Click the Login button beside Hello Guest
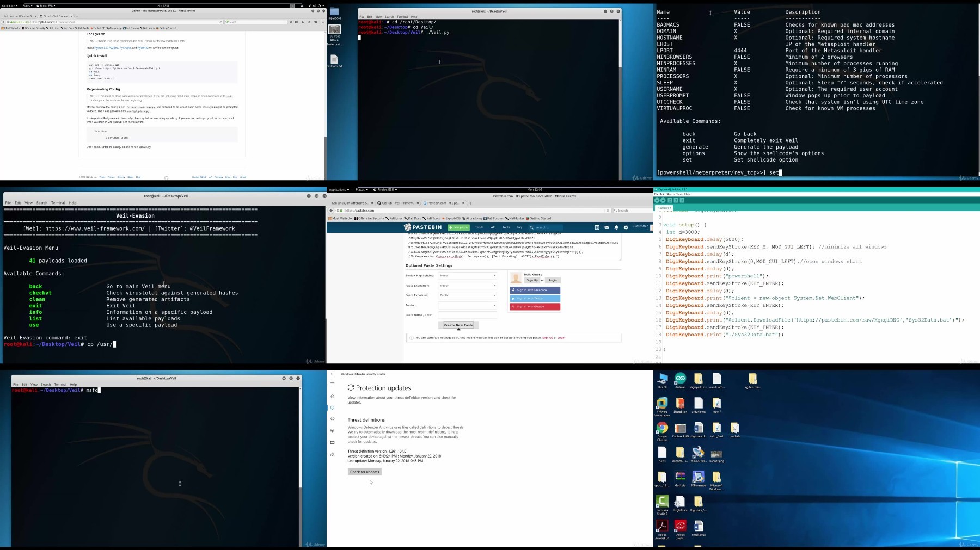Viewport: 980px width, 550px height. click(x=553, y=280)
